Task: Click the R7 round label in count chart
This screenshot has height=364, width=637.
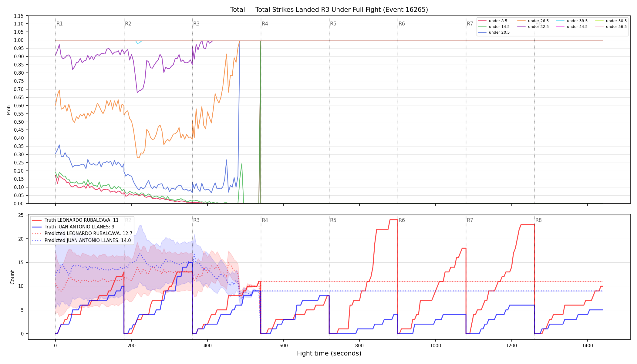Action: 470,220
